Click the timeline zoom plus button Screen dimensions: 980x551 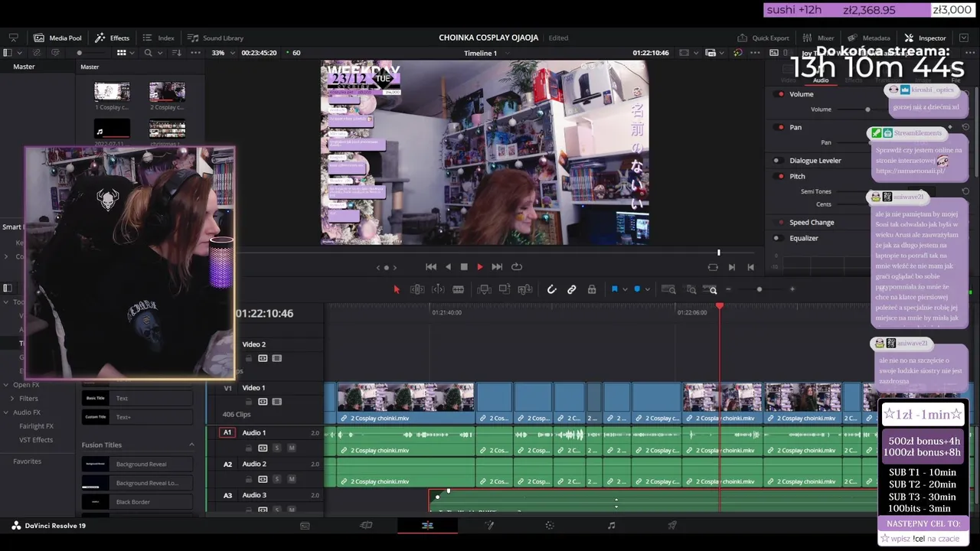(792, 289)
